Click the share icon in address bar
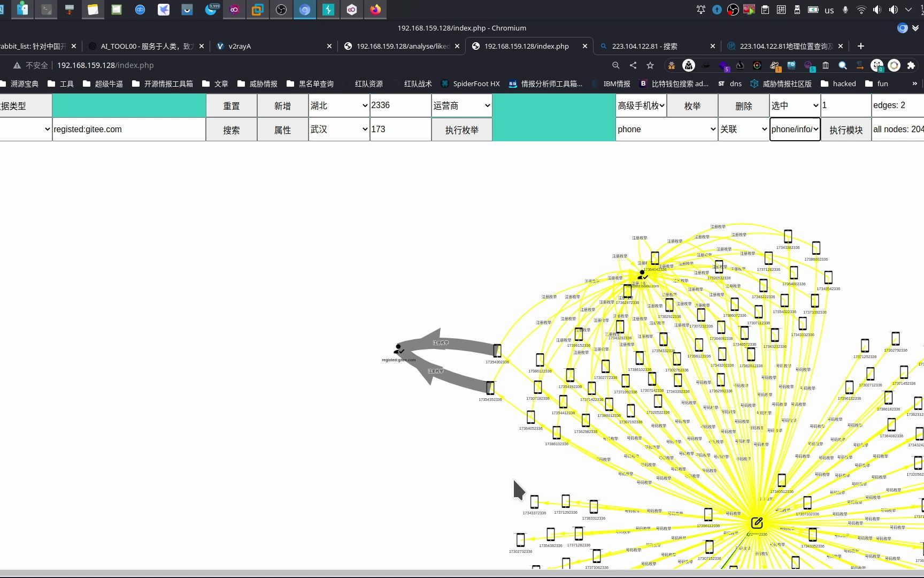This screenshot has height=578, width=924. point(633,65)
